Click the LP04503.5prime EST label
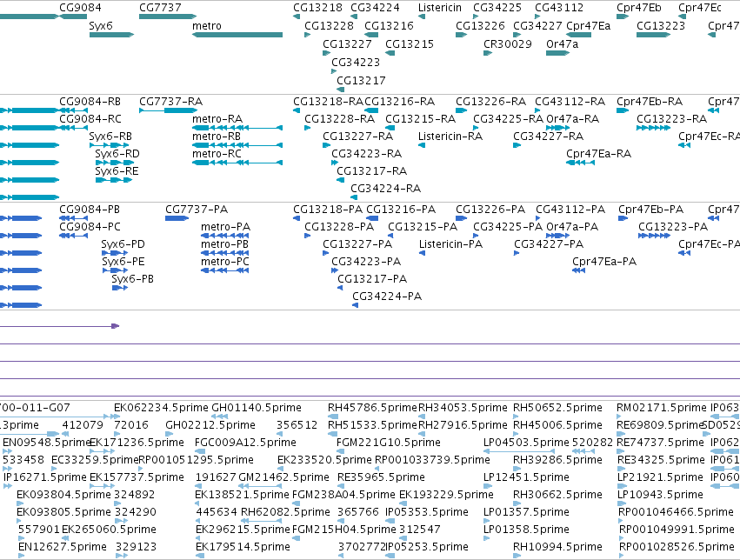 point(526,443)
